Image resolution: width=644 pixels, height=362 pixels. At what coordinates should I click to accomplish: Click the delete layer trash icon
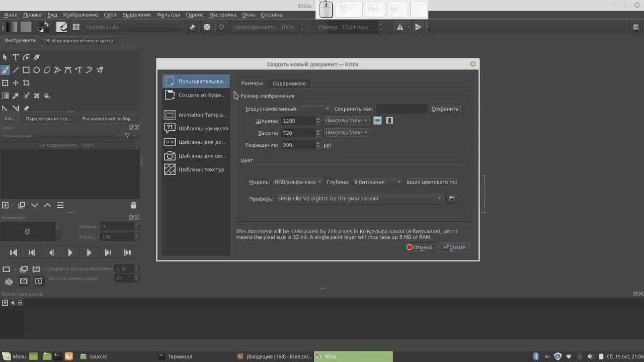click(133, 205)
